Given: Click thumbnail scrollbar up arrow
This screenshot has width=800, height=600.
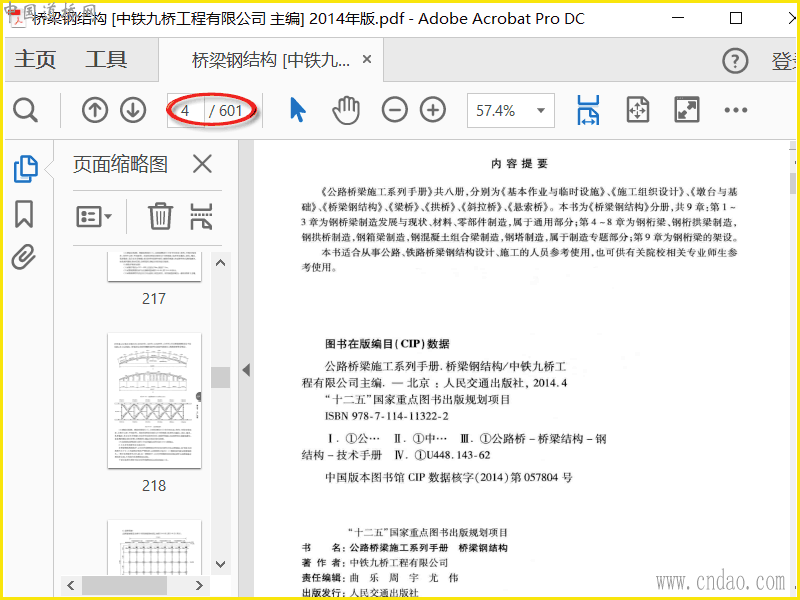Looking at the screenshot, I should [220, 263].
